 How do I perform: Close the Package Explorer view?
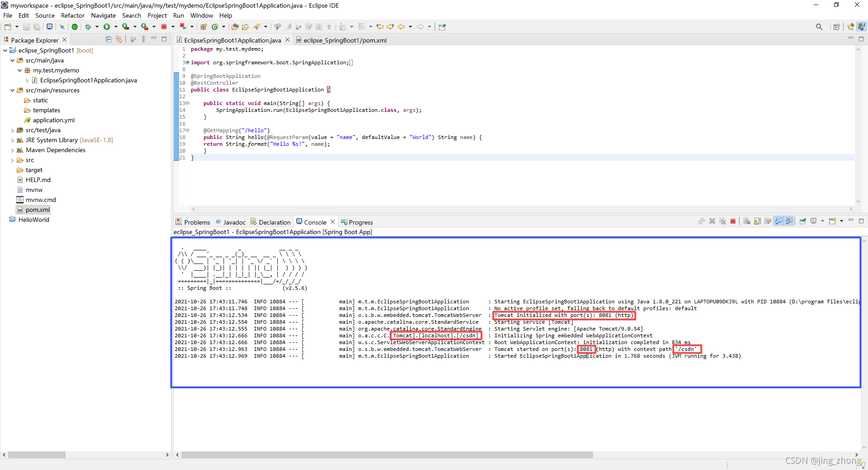[64, 40]
